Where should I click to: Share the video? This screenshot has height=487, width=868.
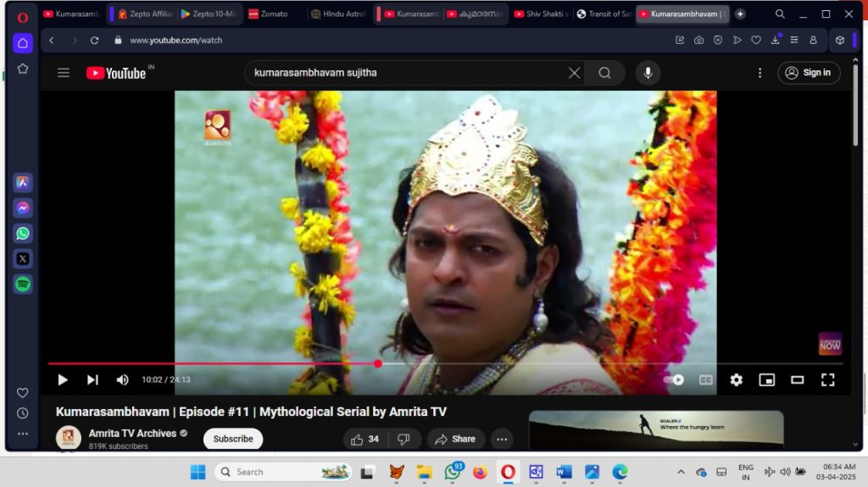(x=455, y=439)
